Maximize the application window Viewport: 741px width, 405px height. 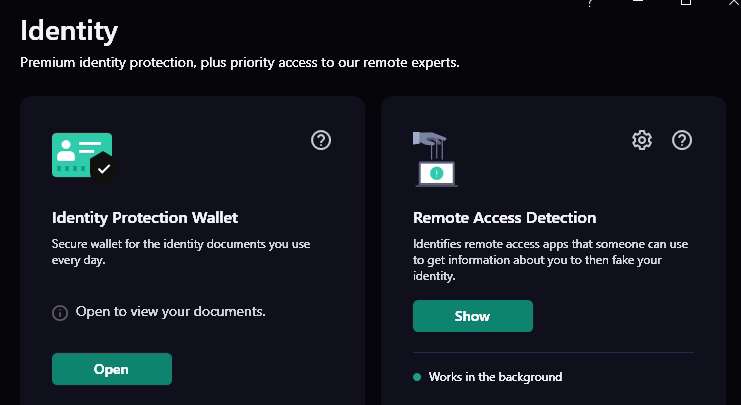click(x=686, y=3)
